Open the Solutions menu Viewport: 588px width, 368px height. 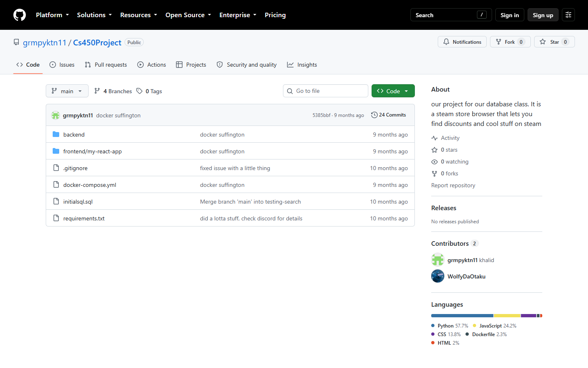[x=94, y=15]
